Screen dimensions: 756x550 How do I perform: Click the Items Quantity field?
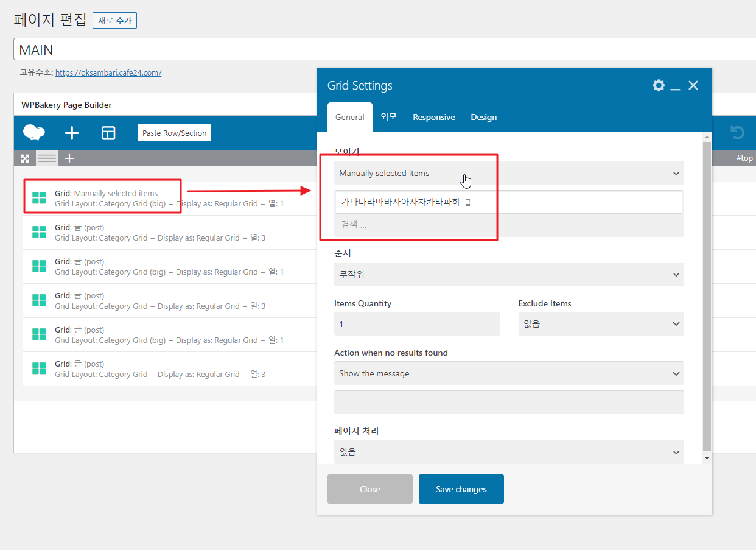(x=417, y=324)
